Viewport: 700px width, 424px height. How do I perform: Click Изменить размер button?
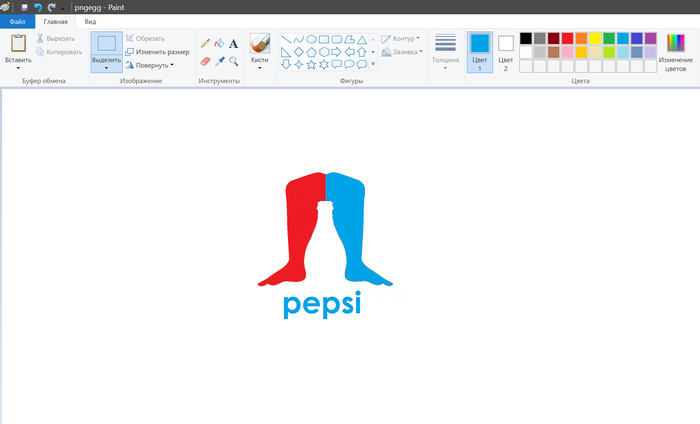coord(157,52)
